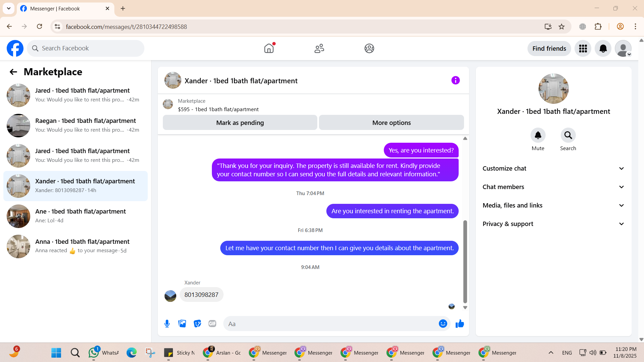The image size is (644, 362).
Task: Click the chat scrollbar thumb
Action: click(465, 262)
